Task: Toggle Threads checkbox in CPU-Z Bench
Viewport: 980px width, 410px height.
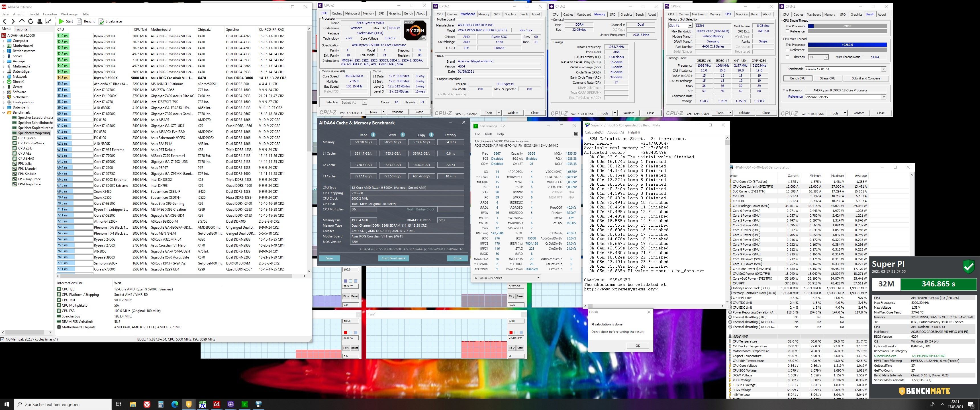Action: pos(787,57)
